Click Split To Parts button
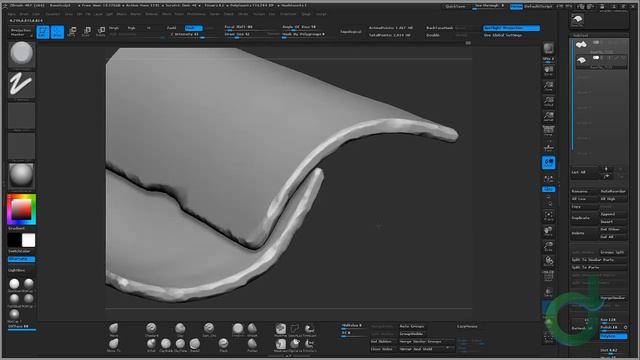Screen dimensions: 640x360 599,267
